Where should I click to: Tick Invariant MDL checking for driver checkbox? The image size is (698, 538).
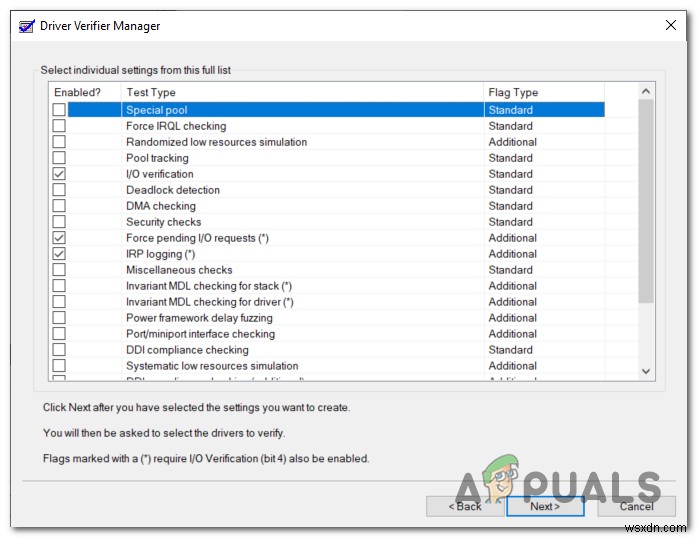(59, 302)
